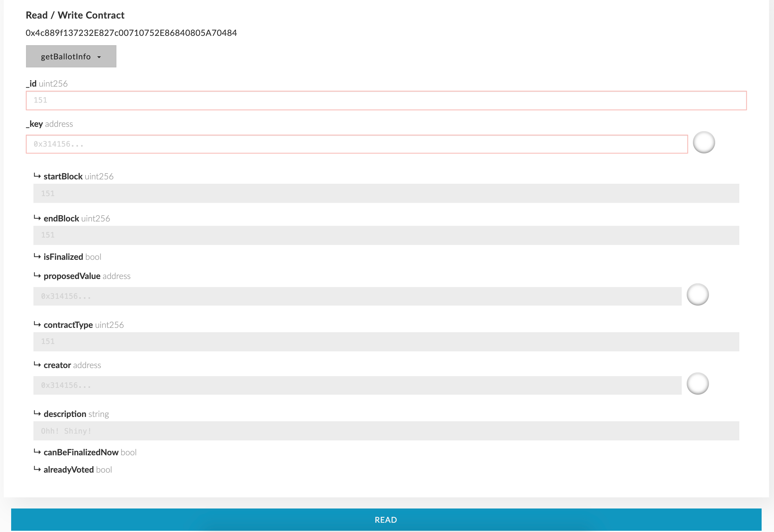Image resolution: width=774 pixels, height=532 pixels.
Task: Click the contractType output field
Action: tap(386, 341)
